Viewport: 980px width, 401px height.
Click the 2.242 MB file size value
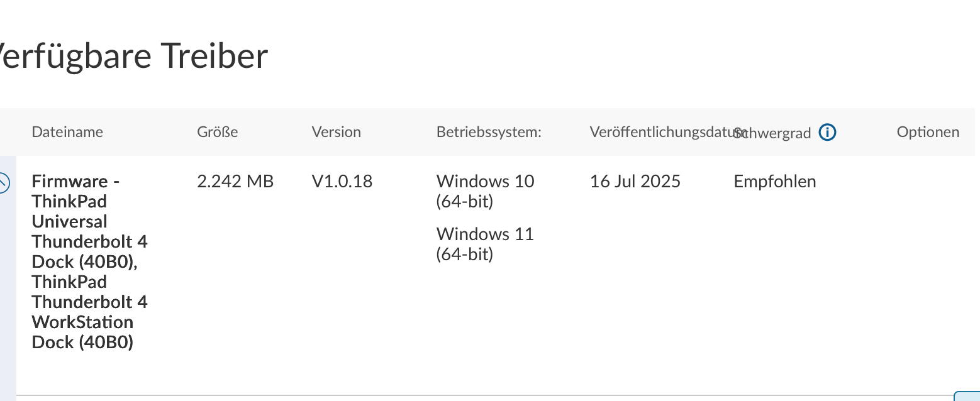tap(235, 182)
